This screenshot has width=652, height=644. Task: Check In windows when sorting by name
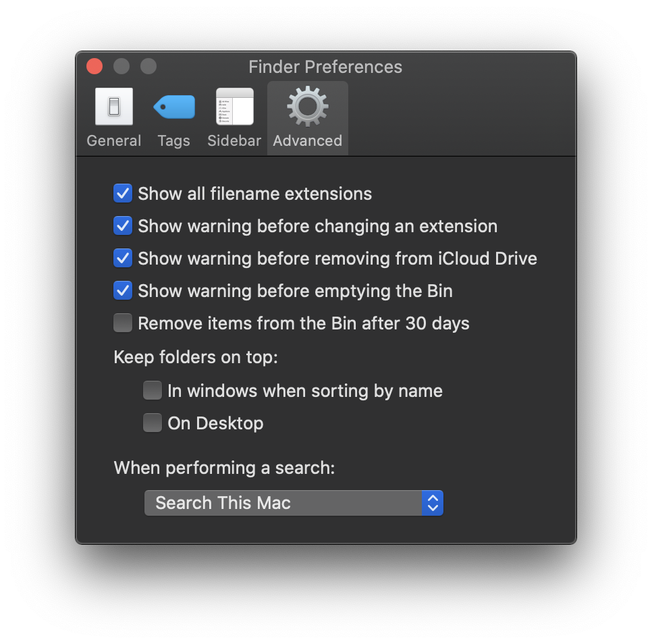153,391
